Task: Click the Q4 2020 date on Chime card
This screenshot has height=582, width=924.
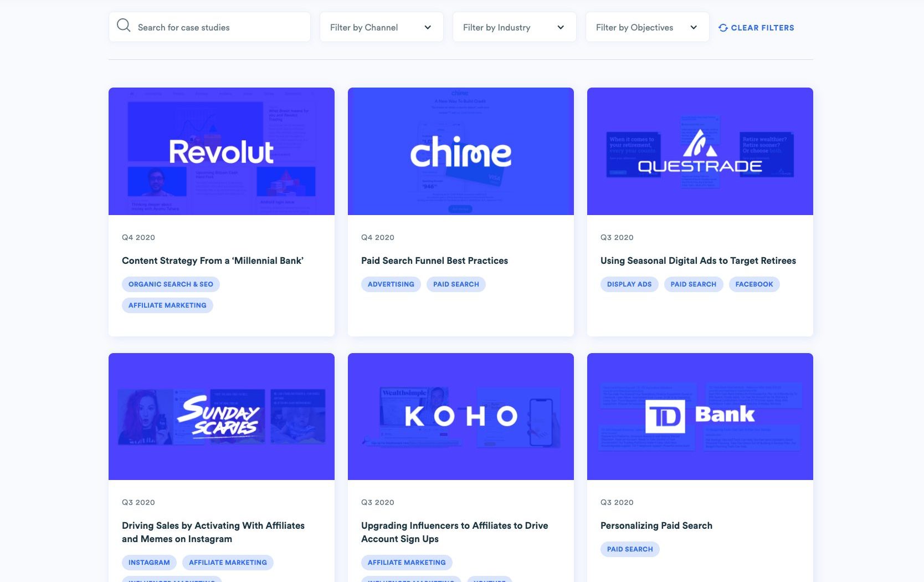Action: tap(378, 237)
